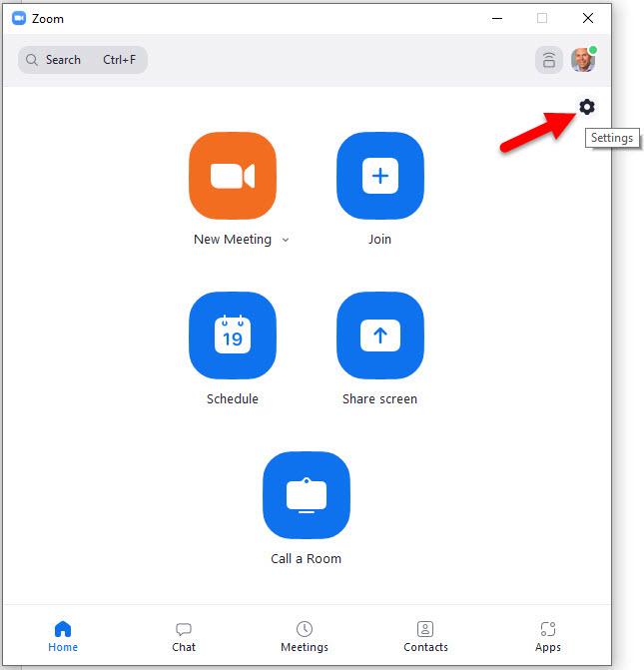Expand the New Meeting dropdown arrow
The image size is (644, 670).
[286, 240]
